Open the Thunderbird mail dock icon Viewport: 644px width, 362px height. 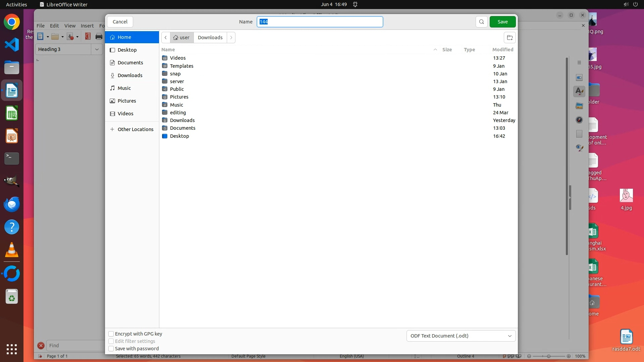click(12, 204)
